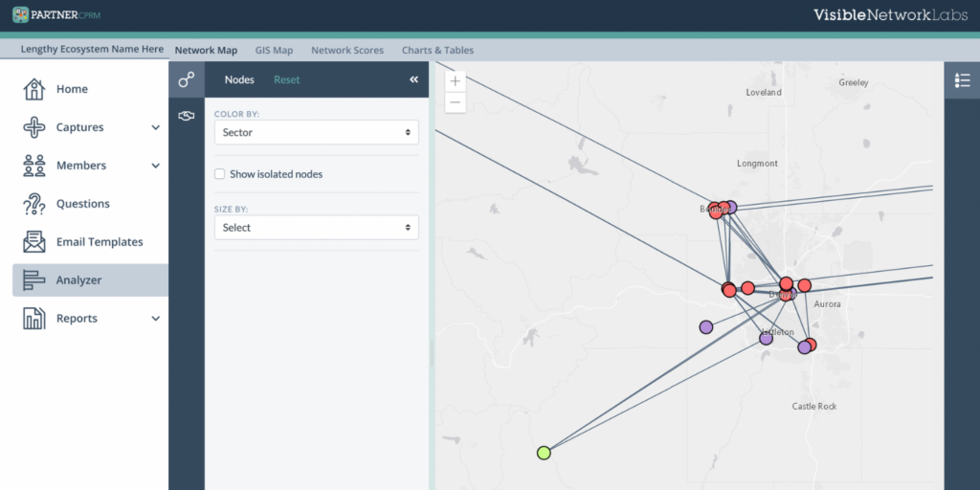
Task: Switch to the Network Scores tab
Action: click(347, 50)
